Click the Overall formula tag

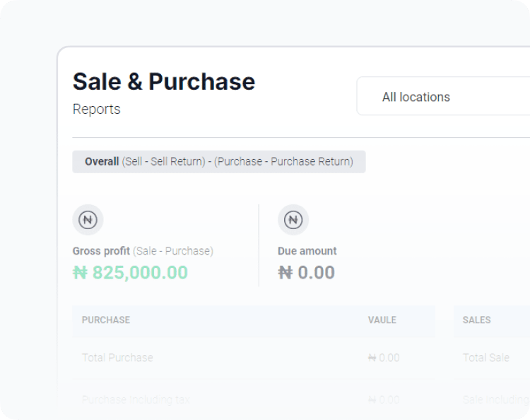(218, 161)
